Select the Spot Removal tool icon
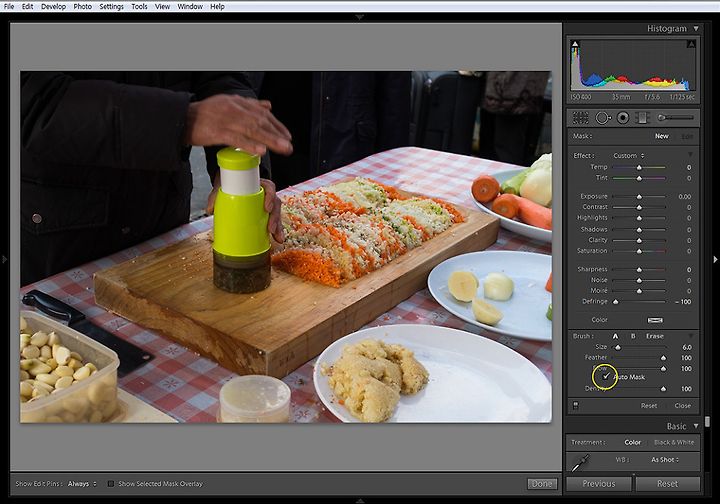 pos(602,118)
